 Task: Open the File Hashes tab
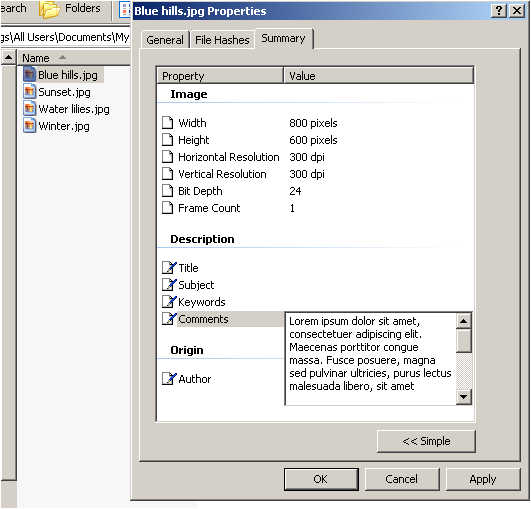pyautogui.click(x=222, y=40)
